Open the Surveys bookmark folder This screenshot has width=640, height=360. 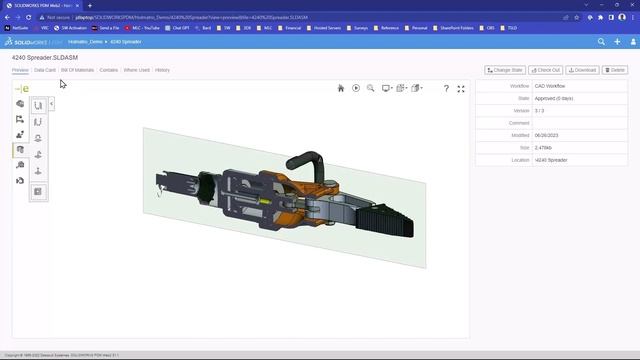(357, 28)
